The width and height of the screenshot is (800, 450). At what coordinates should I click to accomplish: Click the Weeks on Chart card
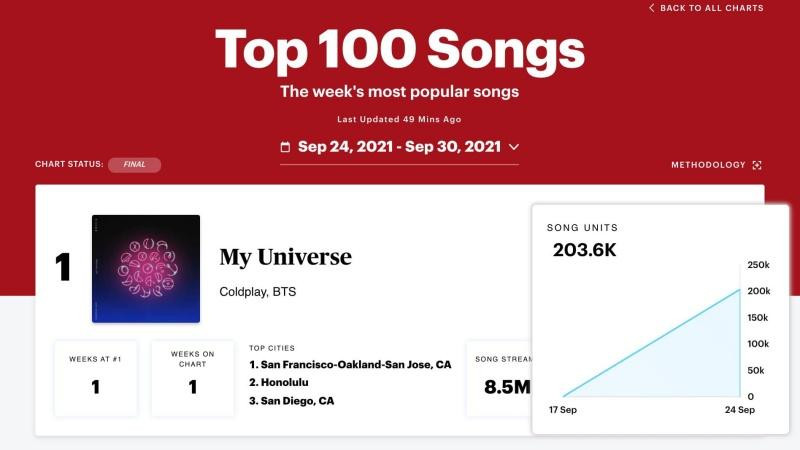[x=192, y=378]
